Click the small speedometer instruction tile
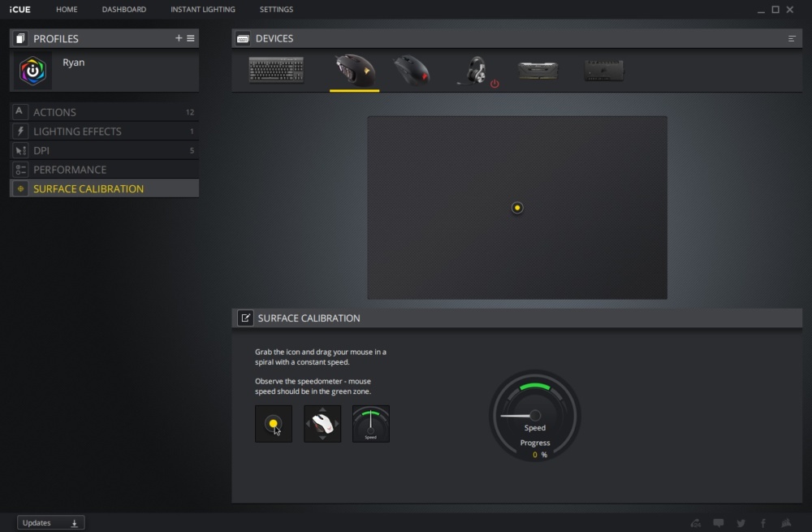Image resolution: width=812 pixels, height=532 pixels. [371, 424]
